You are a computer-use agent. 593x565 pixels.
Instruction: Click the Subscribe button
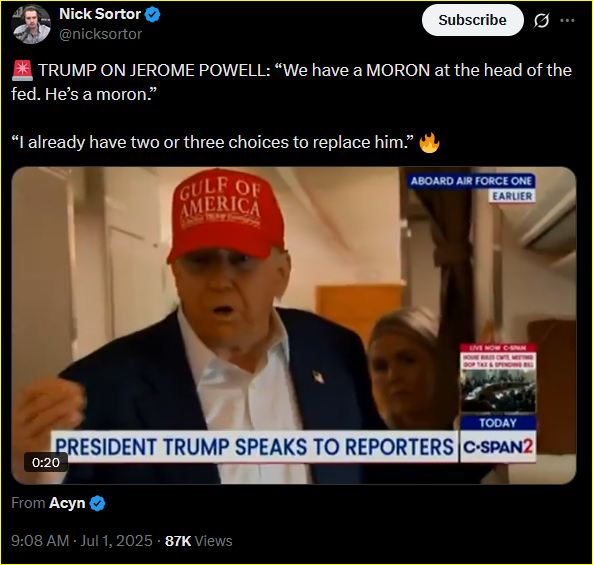tap(472, 20)
